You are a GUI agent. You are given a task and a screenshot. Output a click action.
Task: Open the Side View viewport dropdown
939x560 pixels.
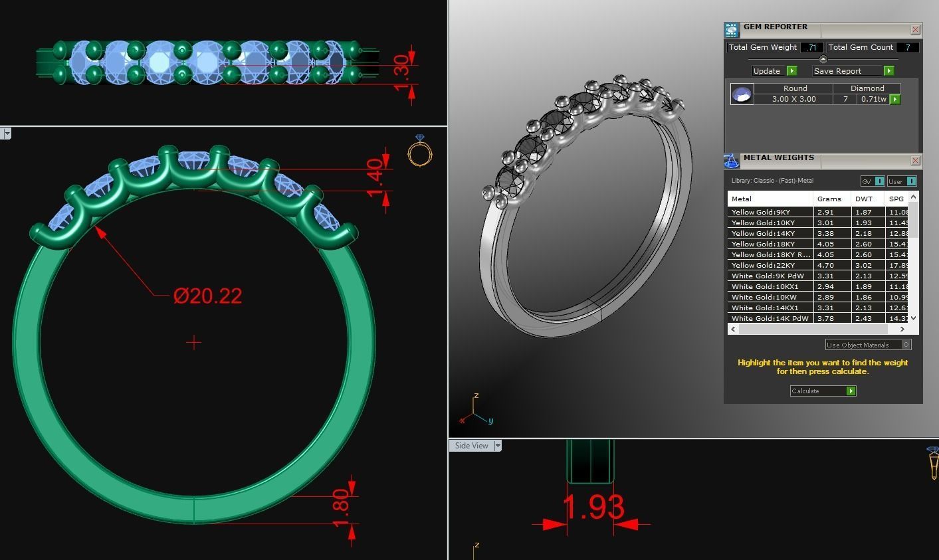coord(498,446)
